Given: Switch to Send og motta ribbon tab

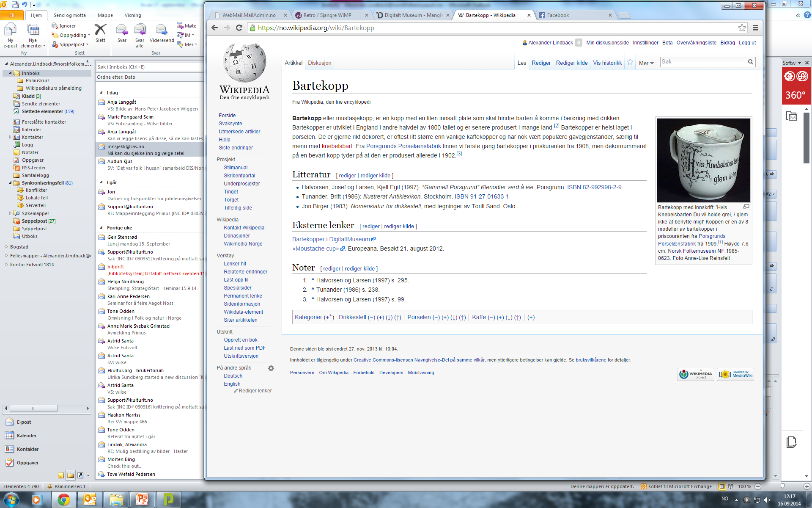Looking at the screenshot, I should pyautogui.click(x=70, y=15).
